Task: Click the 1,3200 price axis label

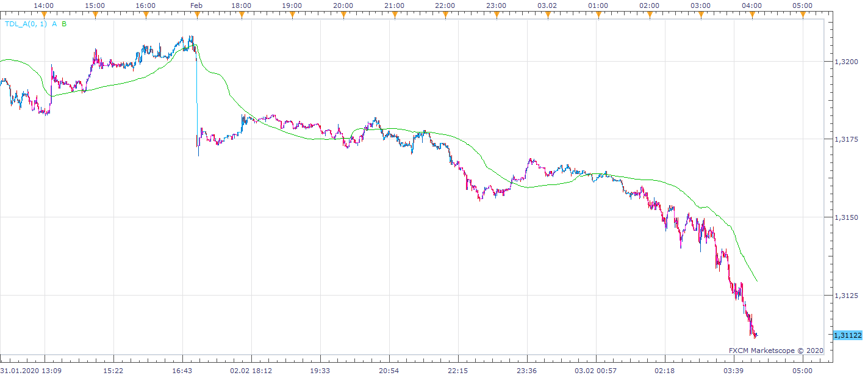Action: tap(846, 62)
